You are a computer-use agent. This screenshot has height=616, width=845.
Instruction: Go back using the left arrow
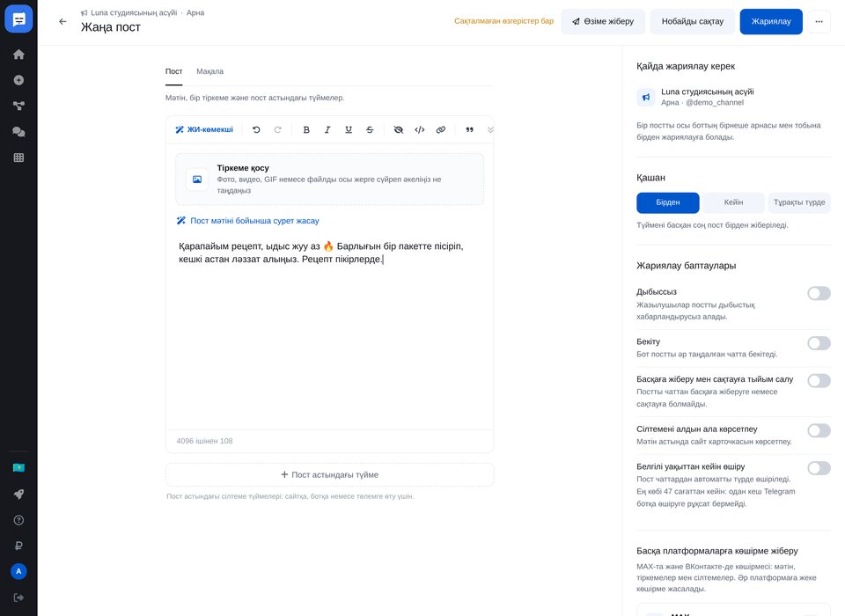point(63,21)
